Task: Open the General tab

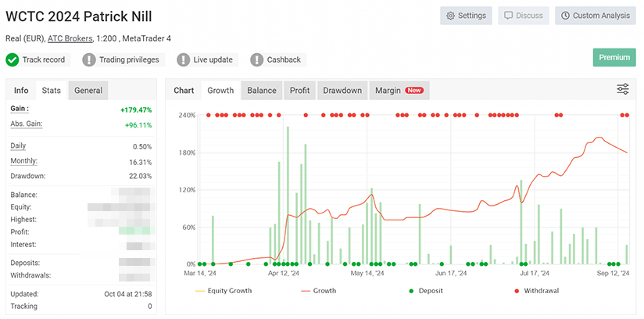Action: pyautogui.click(x=88, y=91)
